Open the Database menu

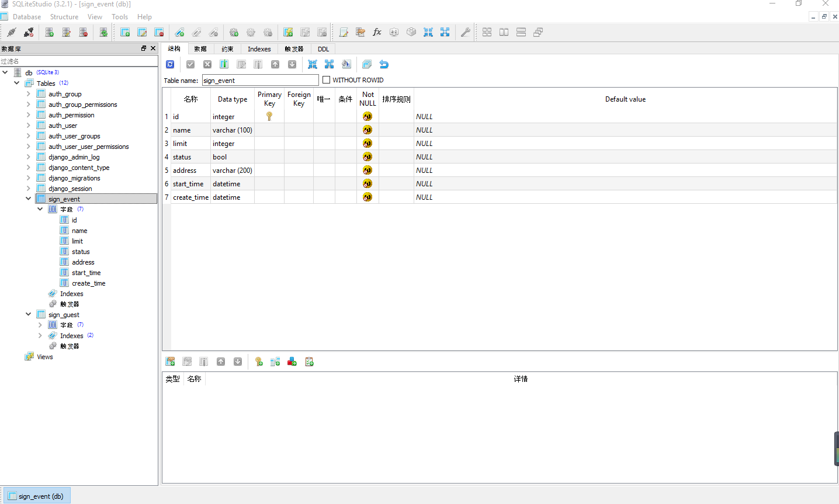(27, 17)
